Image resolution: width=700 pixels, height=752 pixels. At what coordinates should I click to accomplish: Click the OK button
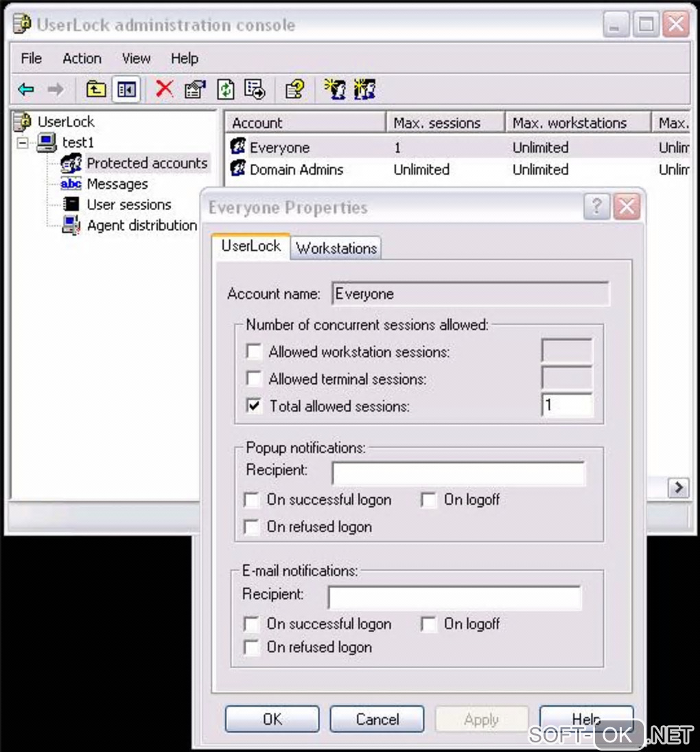click(272, 719)
